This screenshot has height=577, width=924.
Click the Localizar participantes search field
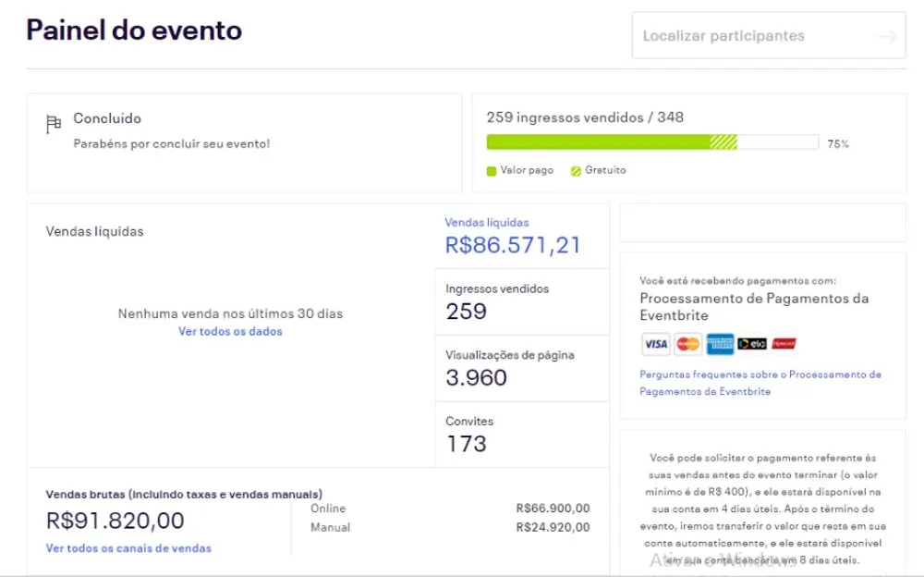click(769, 35)
